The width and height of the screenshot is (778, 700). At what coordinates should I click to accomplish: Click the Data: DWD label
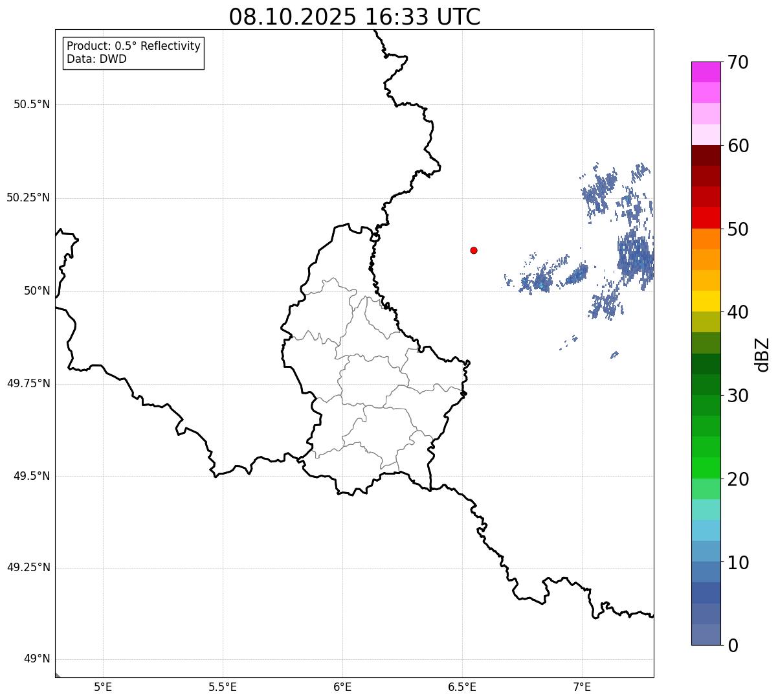[97, 59]
